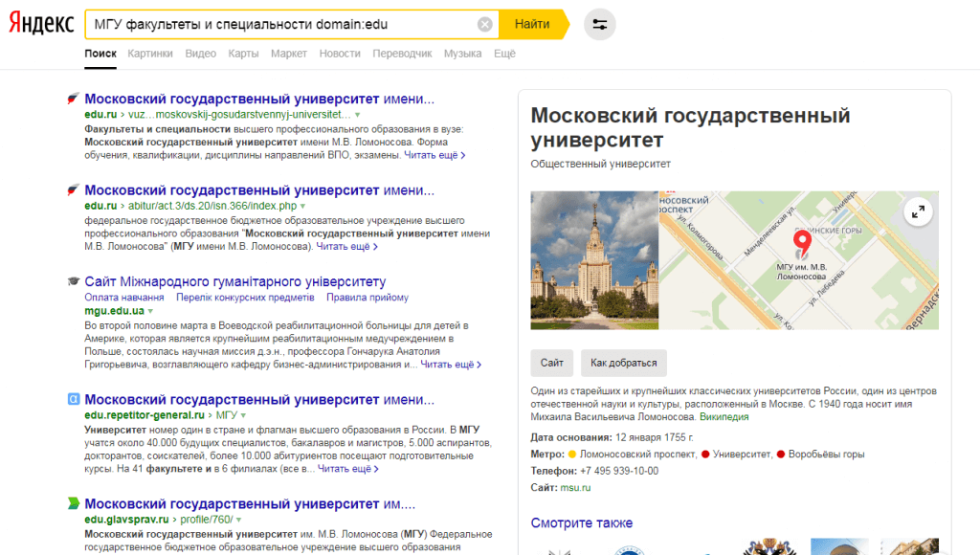Open the MSU main building photo

click(594, 260)
